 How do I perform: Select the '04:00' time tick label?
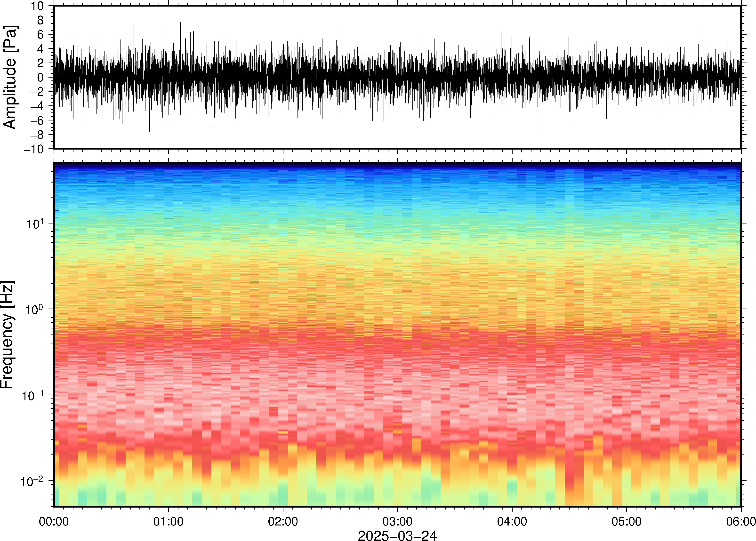click(512, 521)
